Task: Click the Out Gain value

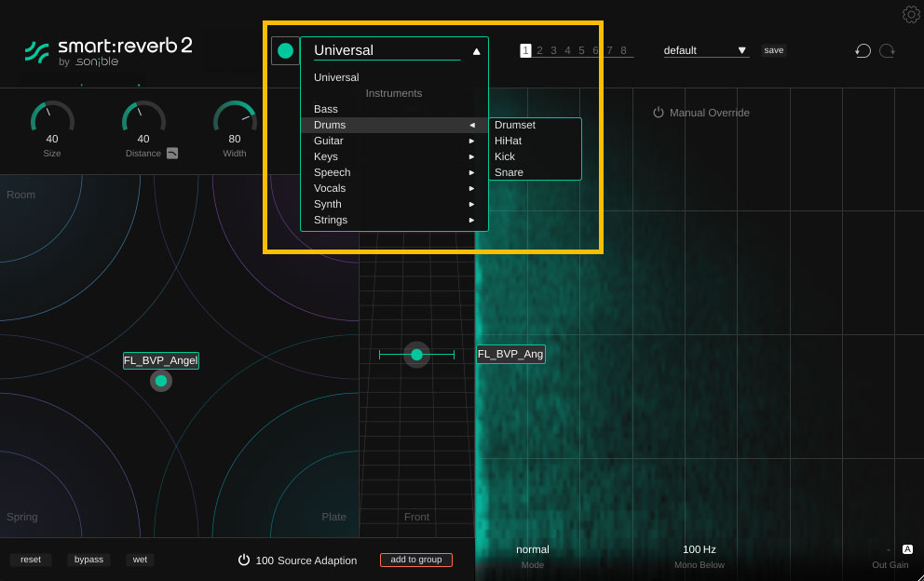Action: pos(888,549)
